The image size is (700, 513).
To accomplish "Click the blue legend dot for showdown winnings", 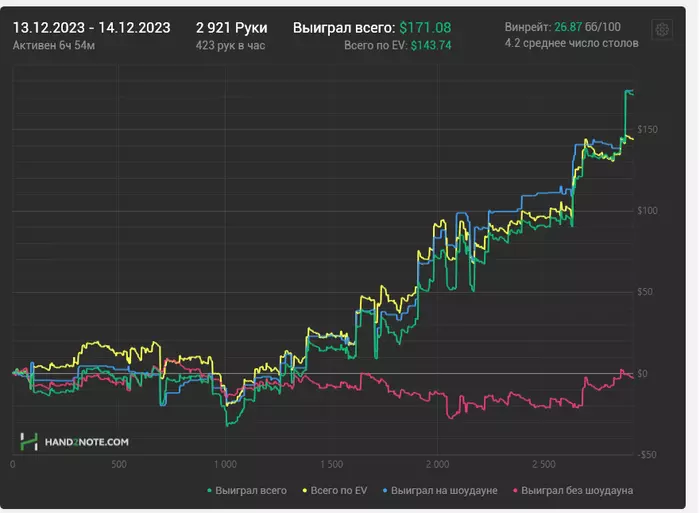I will pyautogui.click(x=385, y=491).
